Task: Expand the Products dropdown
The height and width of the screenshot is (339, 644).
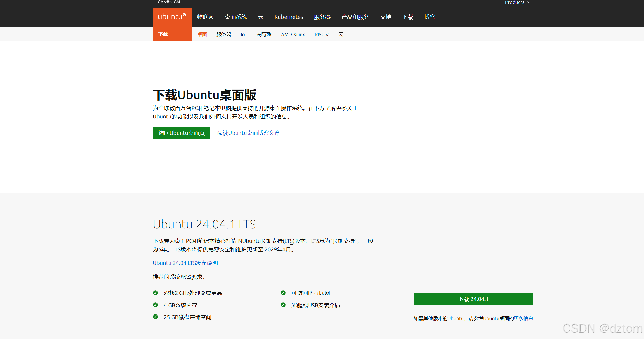Action: (x=517, y=2)
